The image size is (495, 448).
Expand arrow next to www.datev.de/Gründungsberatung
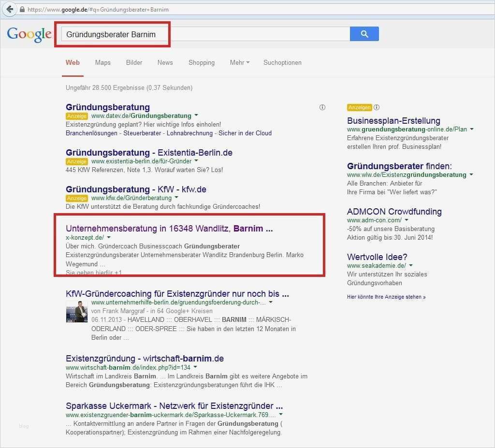coord(196,115)
